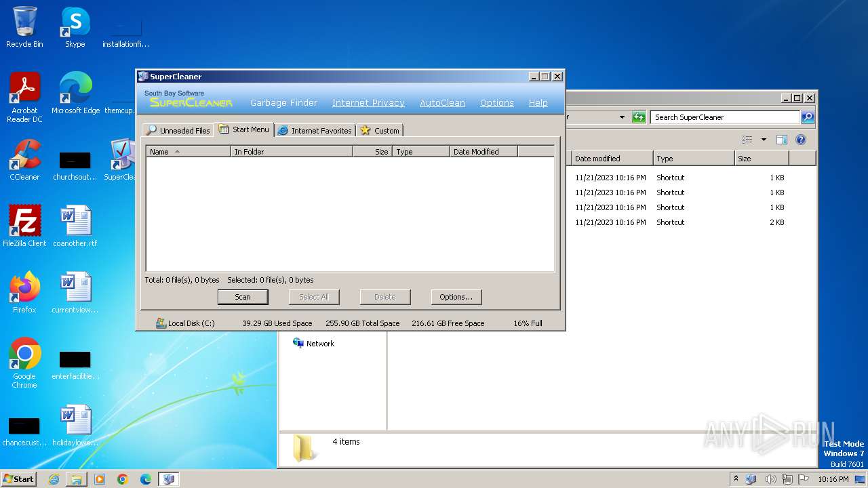Click the Scan button
Screen dimensions: 868x488
coord(243,297)
